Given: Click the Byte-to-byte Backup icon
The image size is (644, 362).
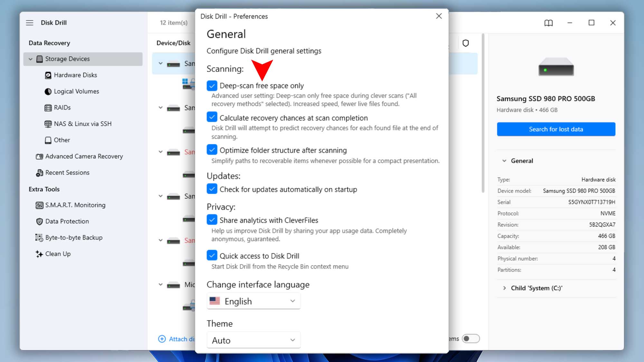Looking at the screenshot, I should pos(39,237).
